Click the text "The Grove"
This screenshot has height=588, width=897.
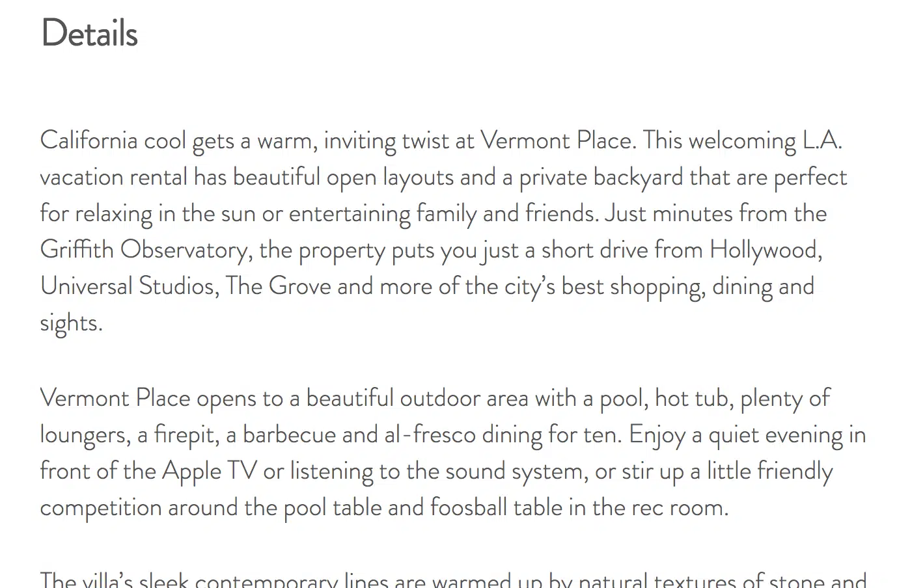point(278,286)
